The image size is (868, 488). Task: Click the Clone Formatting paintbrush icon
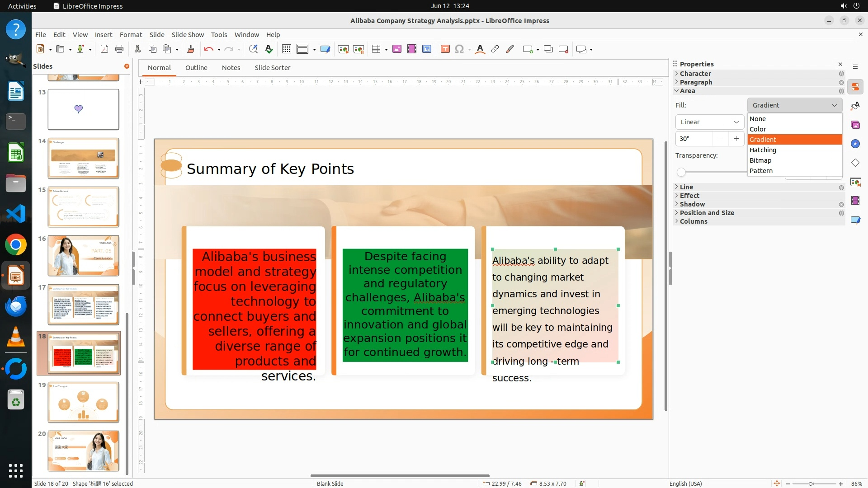[190, 49]
